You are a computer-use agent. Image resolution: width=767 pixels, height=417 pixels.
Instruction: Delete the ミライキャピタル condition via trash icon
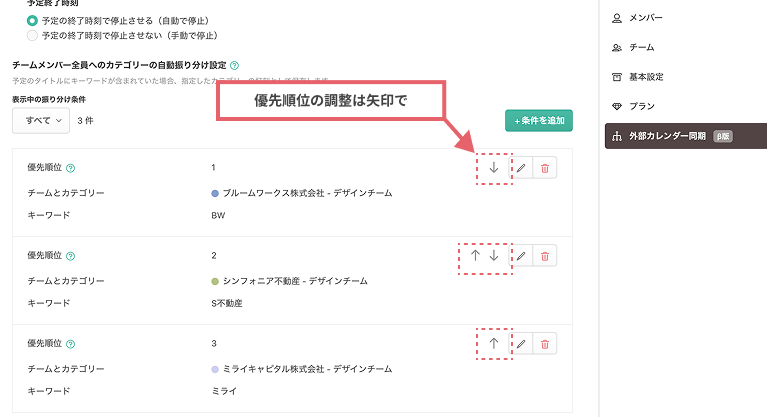tap(544, 344)
